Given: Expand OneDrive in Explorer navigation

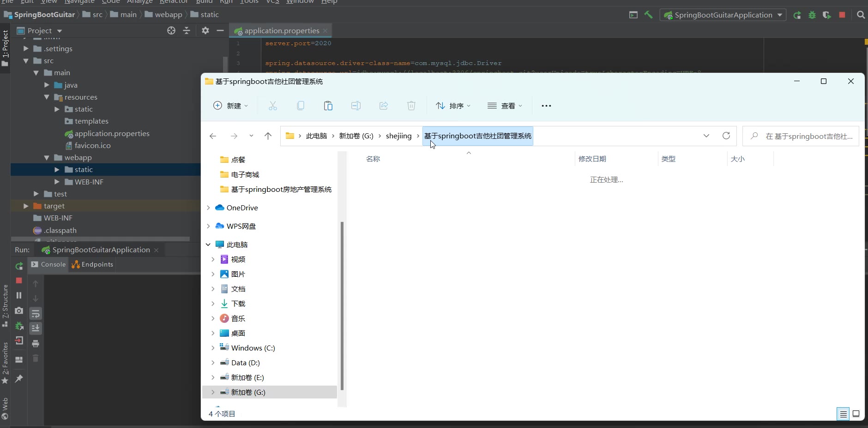Looking at the screenshot, I should [208, 208].
